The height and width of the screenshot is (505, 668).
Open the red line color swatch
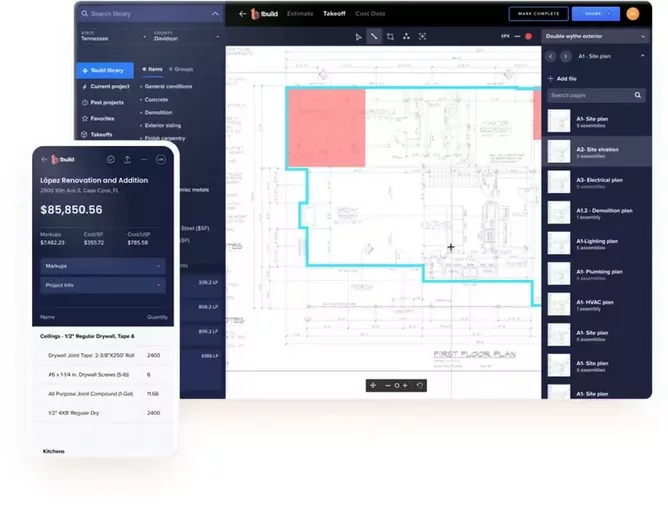coord(528,36)
